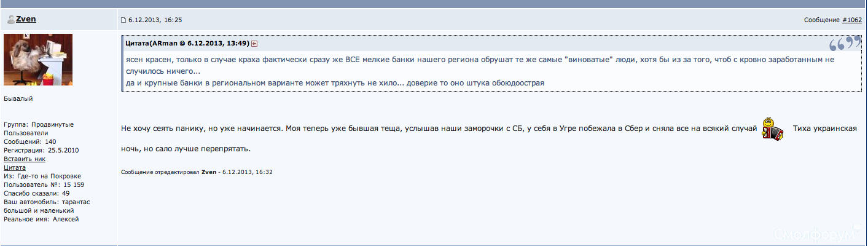The width and height of the screenshot is (868, 246).
Task: Click the line "ночь, но сало лучше перепрятать."
Action: pos(186,149)
